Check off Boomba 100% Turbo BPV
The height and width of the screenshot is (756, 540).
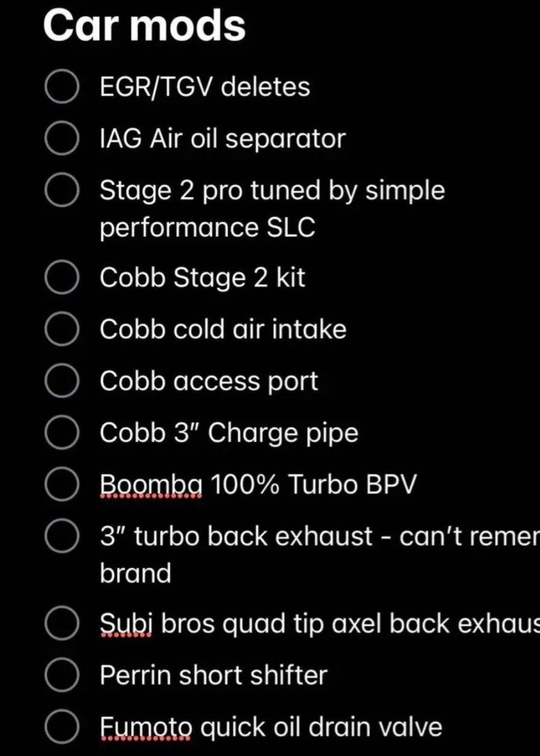pos(62,485)
